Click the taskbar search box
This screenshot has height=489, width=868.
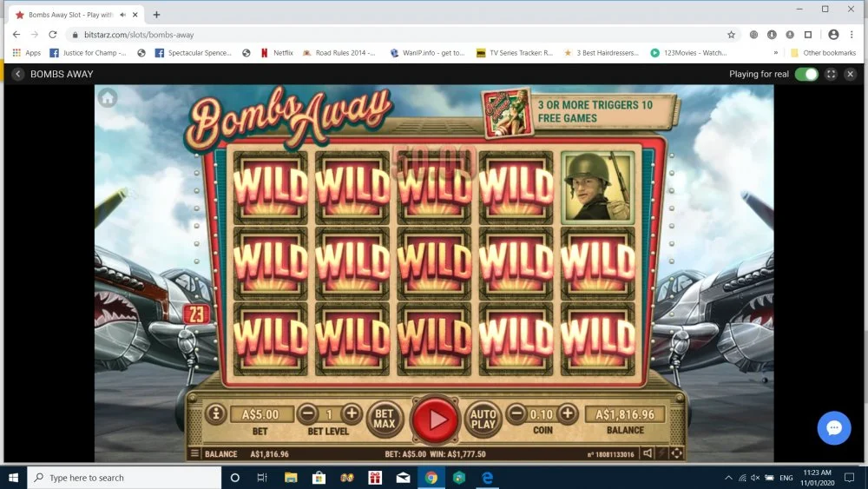click(124, 478)
